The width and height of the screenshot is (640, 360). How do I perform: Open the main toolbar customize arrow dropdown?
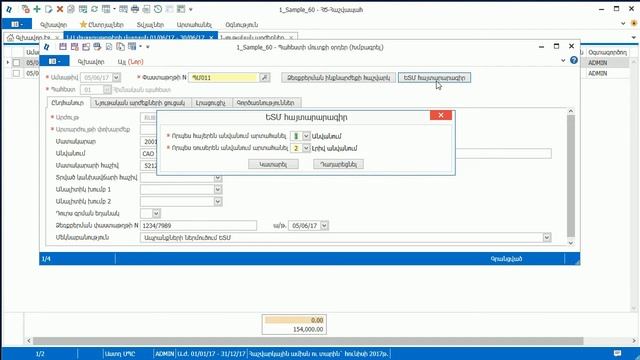pyautogui.click(x=191, y=9)
